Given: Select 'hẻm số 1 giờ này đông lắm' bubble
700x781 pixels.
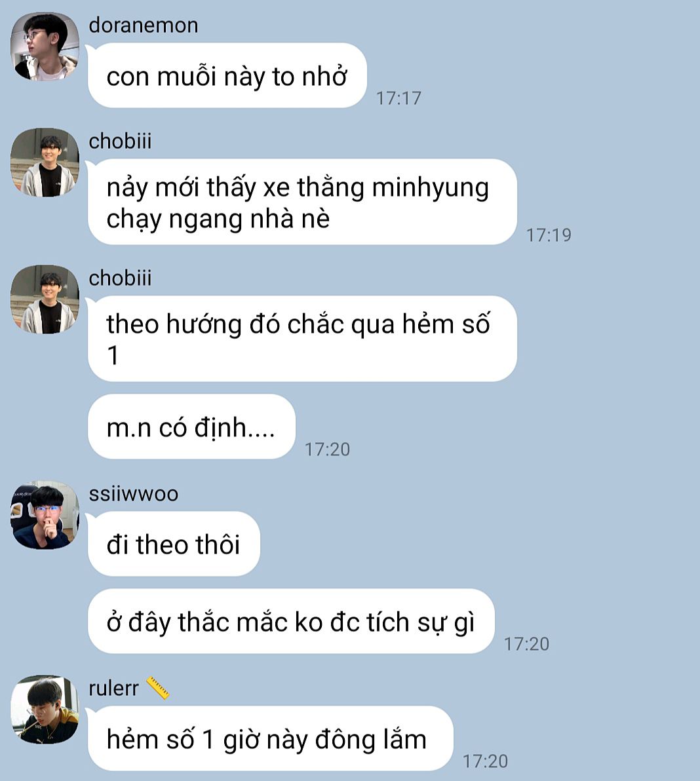Looking at the screenshot, I should [271, 738].
